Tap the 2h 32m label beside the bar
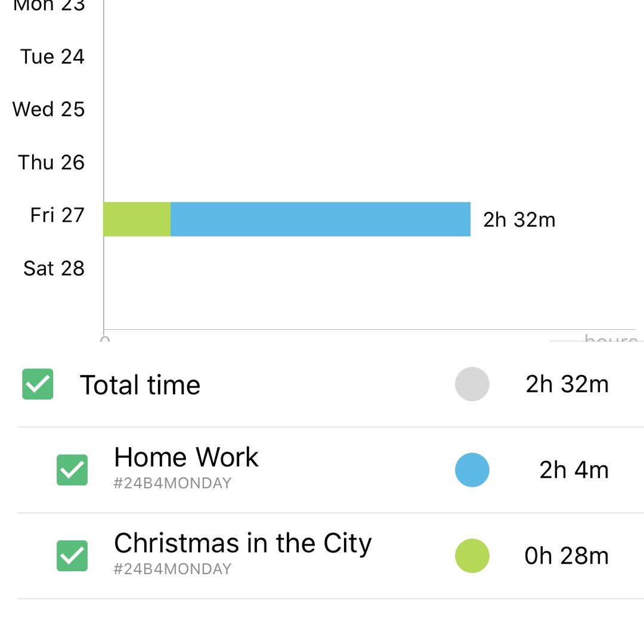Image resolution: width=644 pixels, height=644 pixels. point(519,220)
